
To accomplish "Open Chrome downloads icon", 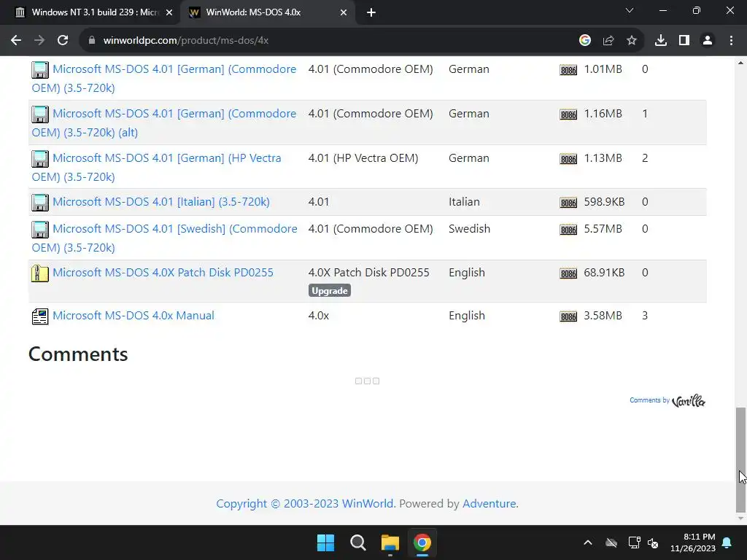I will click(x=661, y=41).
